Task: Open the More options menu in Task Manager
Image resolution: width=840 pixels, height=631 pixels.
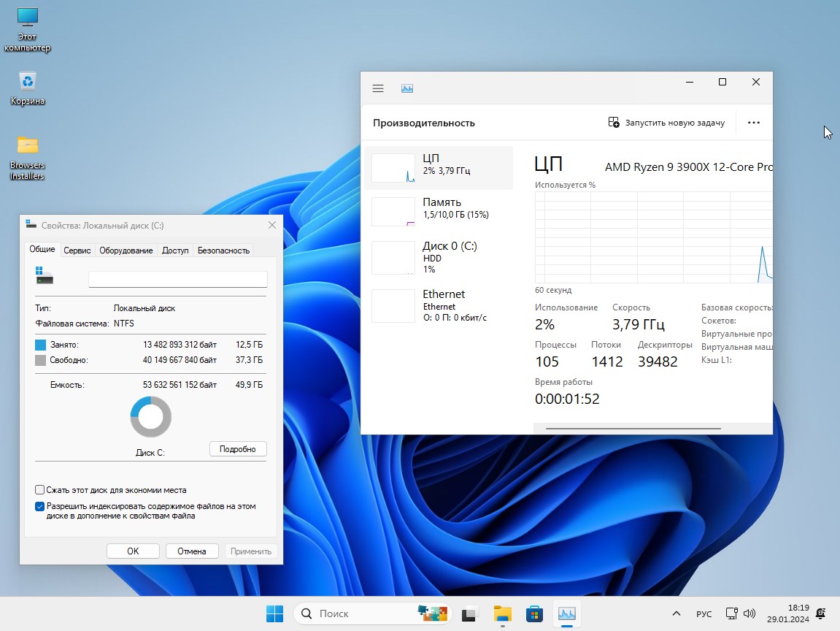Action: pyautogui.click(x=754, y=122)
